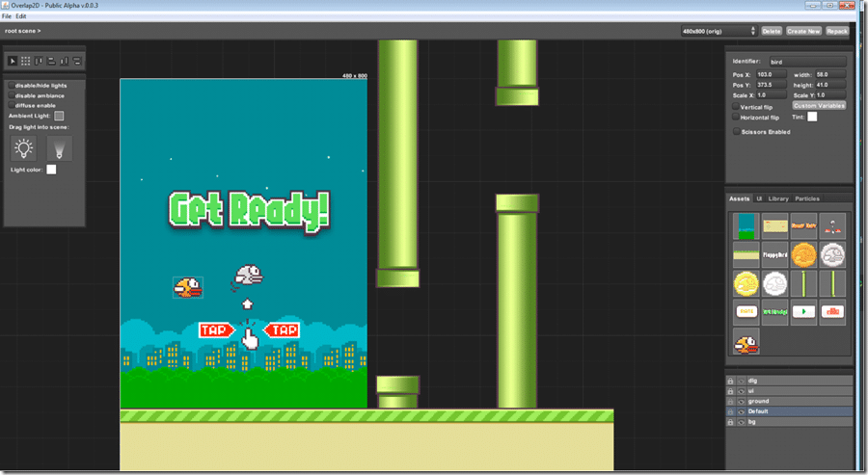Select the green play button asset
The width and height of the screenshot is (868, 475).
[803, 312]
